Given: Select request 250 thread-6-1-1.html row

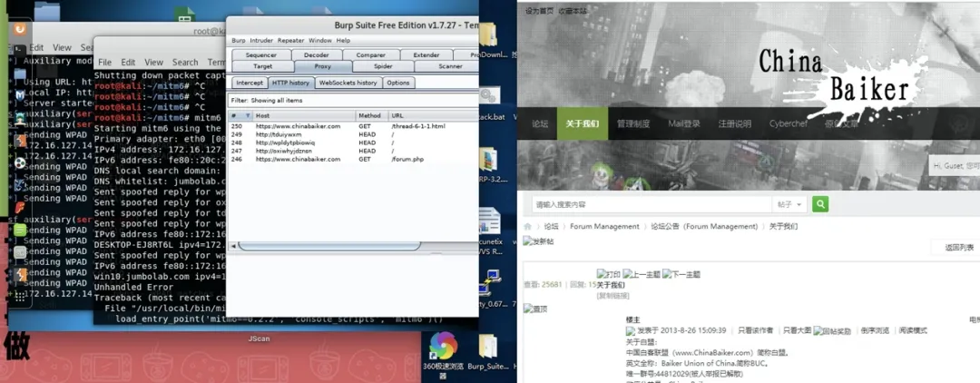Looking at the screenshot, I should tap(354, 126).
